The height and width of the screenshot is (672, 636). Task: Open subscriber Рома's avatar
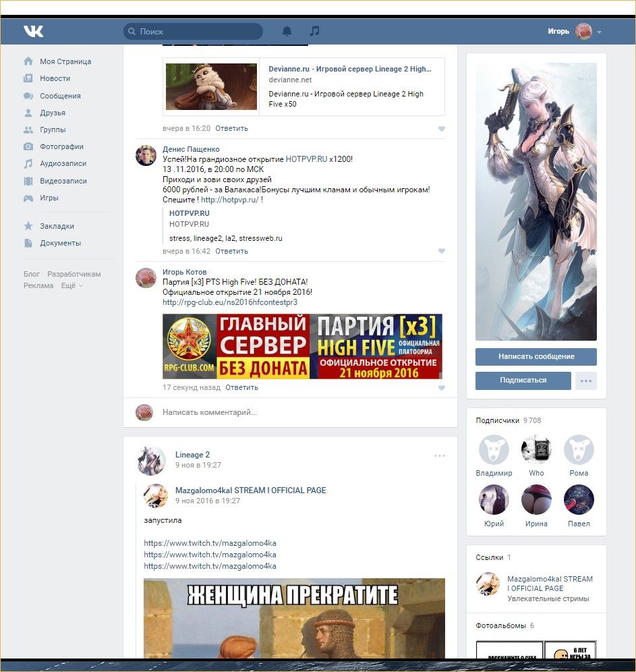coord(579,449)
